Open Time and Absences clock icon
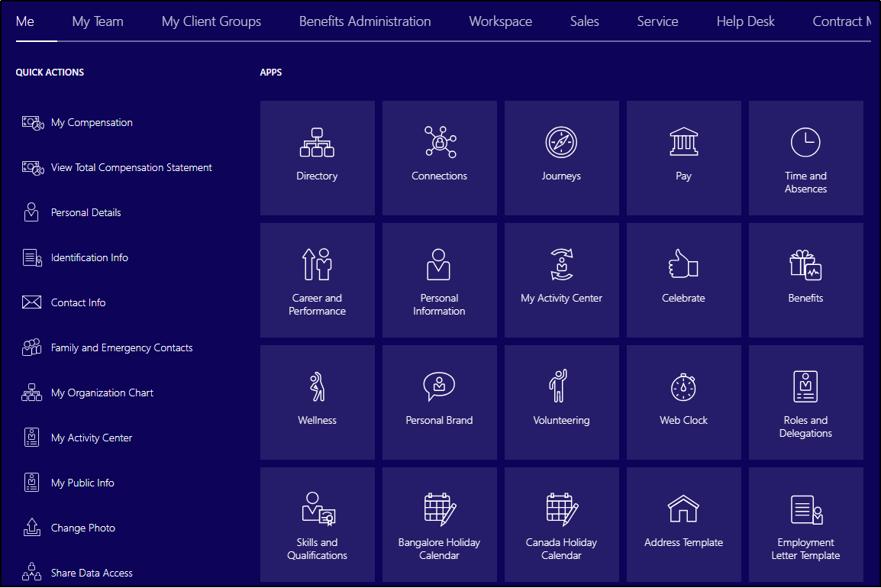The width and height of the screenshot is (881, 588). pos(805,143)
